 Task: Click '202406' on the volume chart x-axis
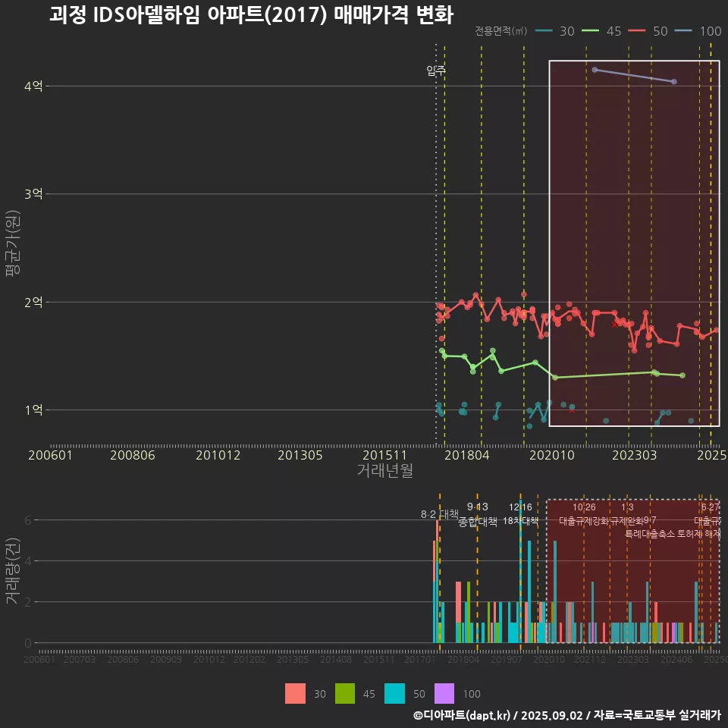(676, 659)
